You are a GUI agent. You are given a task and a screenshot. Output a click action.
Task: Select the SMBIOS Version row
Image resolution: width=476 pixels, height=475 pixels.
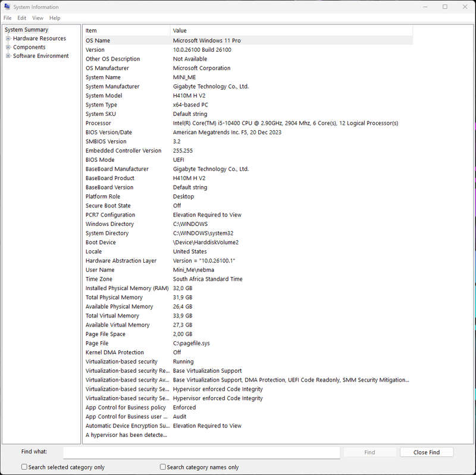[248, 141]
